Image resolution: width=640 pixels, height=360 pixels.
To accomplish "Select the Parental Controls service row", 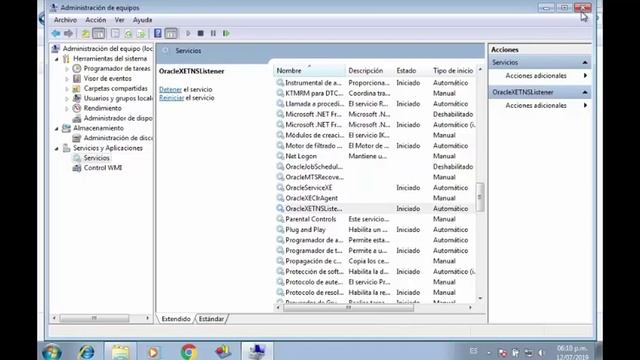I will 375,219.
